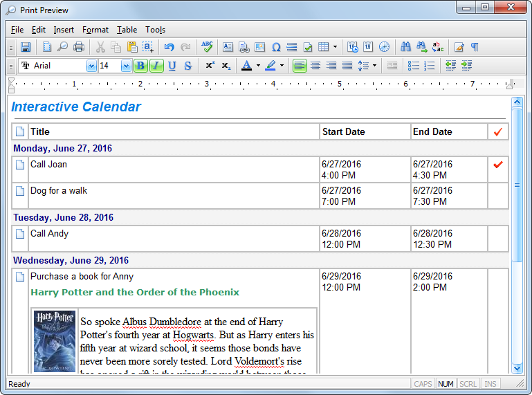532x395 pixels.
Task: Toggle paragraph marks display
Action: [x=475, y=47]
